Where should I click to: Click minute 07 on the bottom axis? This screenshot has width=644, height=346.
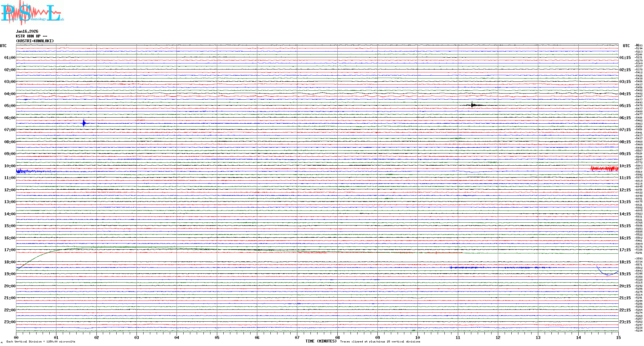(297, 337)
